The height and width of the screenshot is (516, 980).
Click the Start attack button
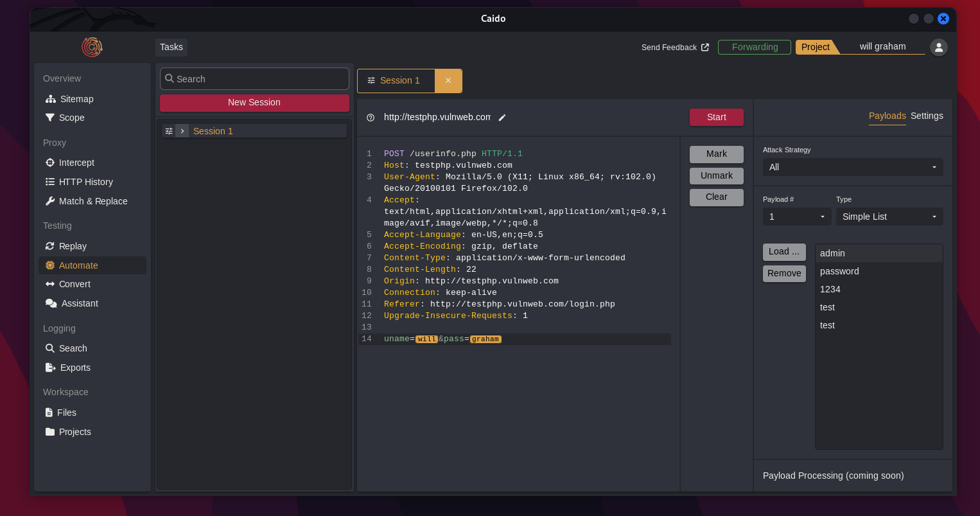pyautogui.click(x=717, y=117)
